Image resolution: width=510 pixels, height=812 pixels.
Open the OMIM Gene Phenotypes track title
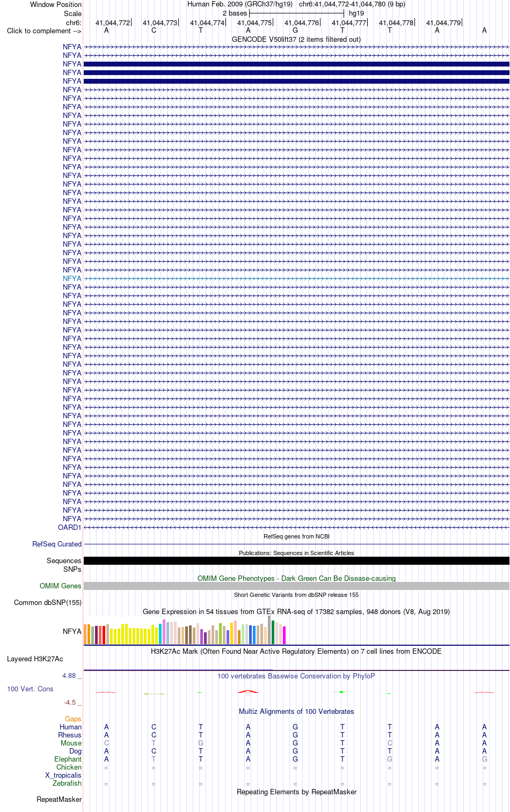(x=296, y=578)
